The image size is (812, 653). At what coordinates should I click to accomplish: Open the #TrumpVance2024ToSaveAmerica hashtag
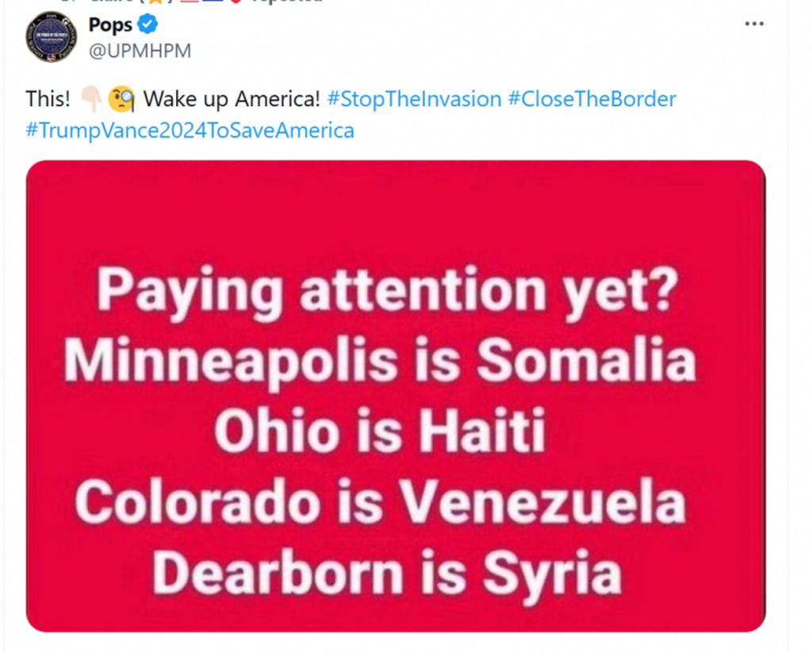coord(190,129)
